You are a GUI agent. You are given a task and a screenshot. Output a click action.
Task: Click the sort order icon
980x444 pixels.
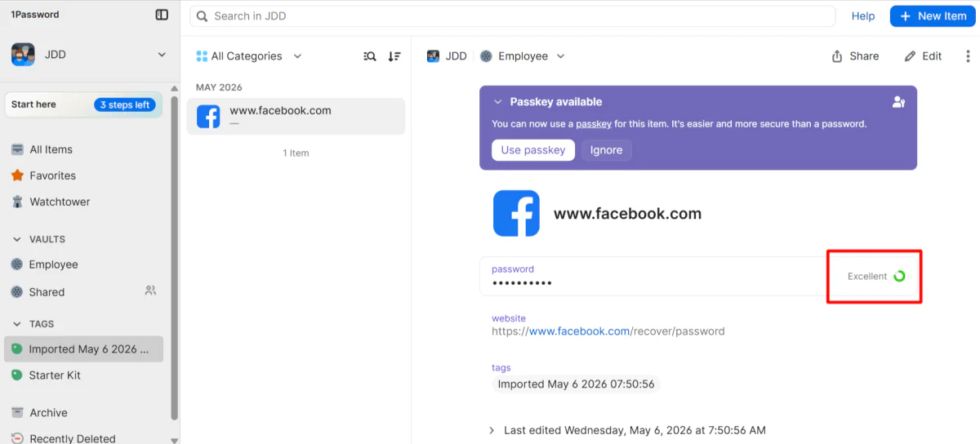(x=394, y=56)
